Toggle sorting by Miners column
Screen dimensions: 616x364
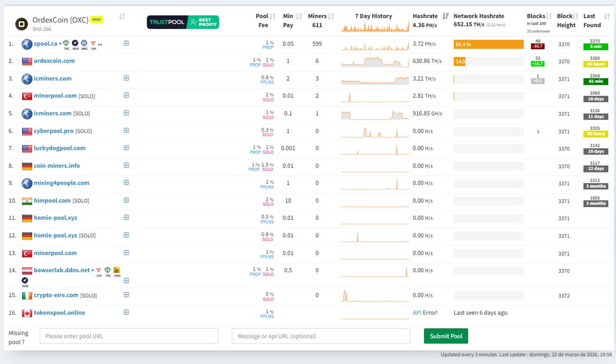click(x=332, y=16)
